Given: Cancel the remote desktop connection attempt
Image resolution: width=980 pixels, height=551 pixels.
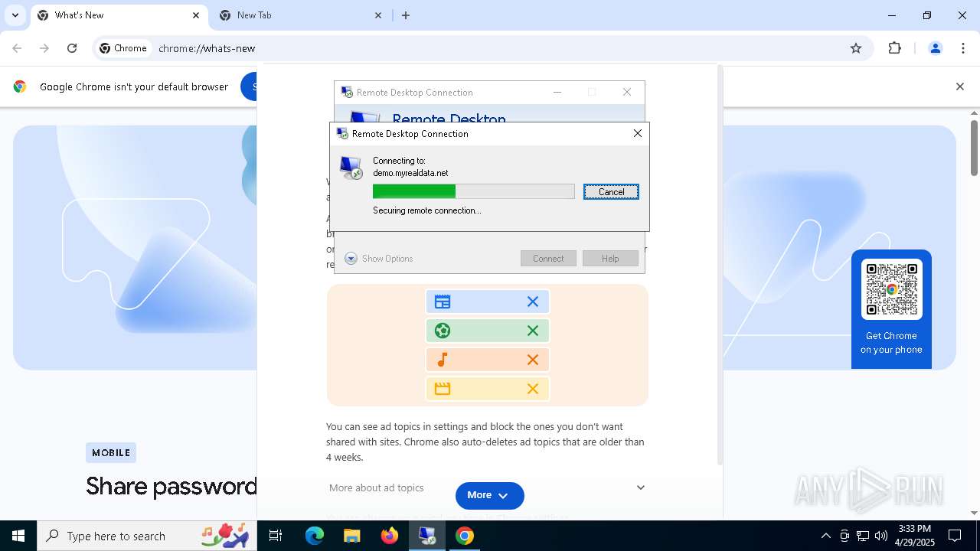Looking at the screenshot, I should point(611,192).
